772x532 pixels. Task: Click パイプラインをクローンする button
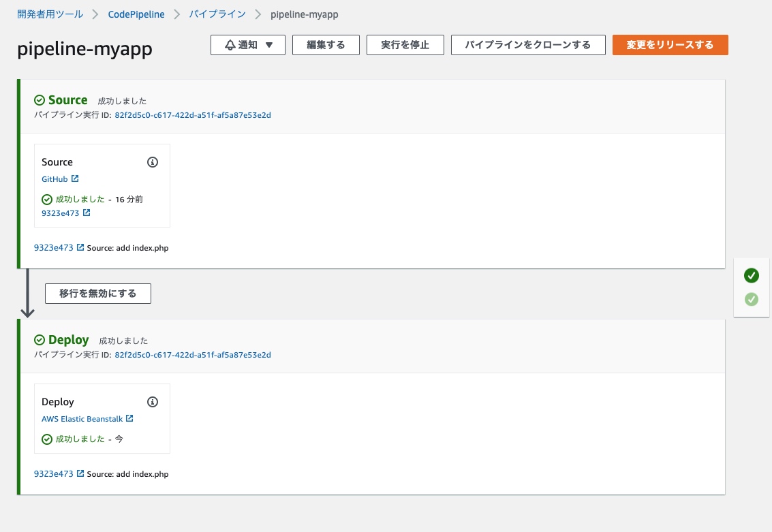pos(527,45)
